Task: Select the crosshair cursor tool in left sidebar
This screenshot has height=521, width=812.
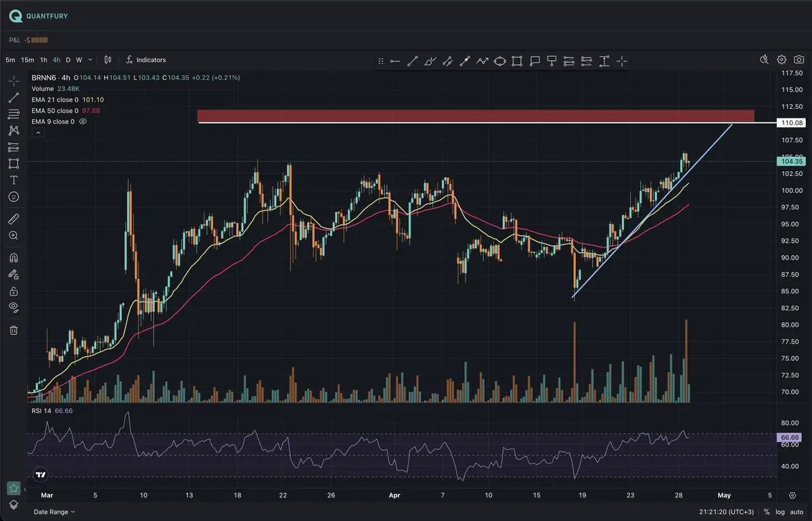Action: 14,81
